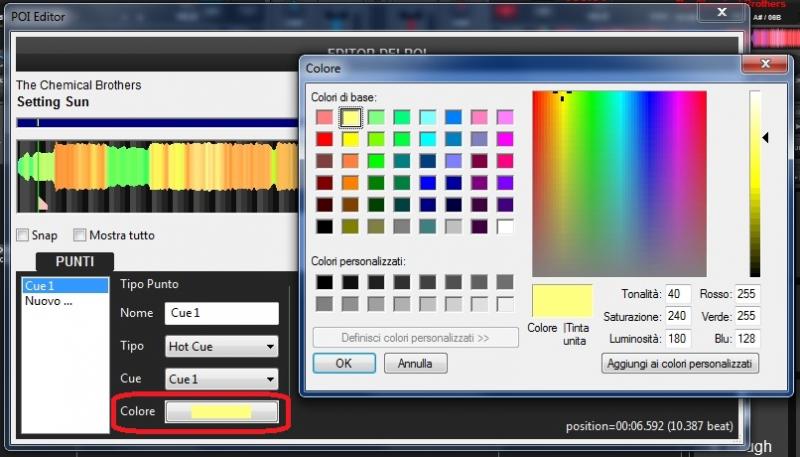Select the pure blue basic color swatch

tap(428, 183)
